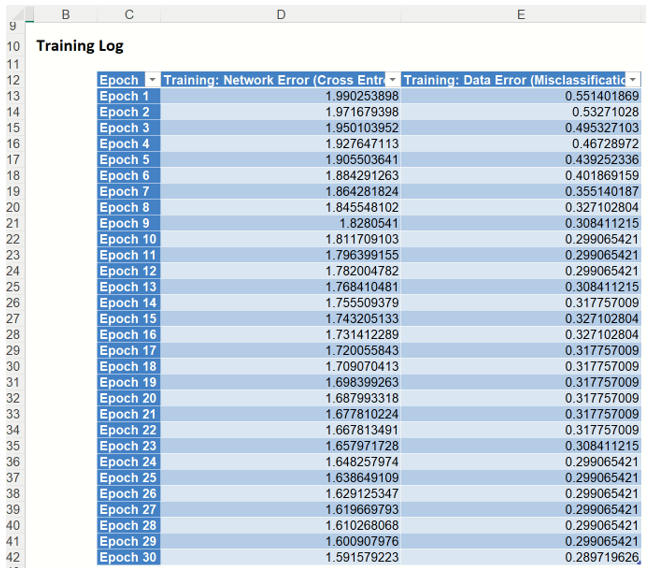Click the Epoch 9 cell
The width and height of the screenshot is (649, 568).
(x=129, y=223)
